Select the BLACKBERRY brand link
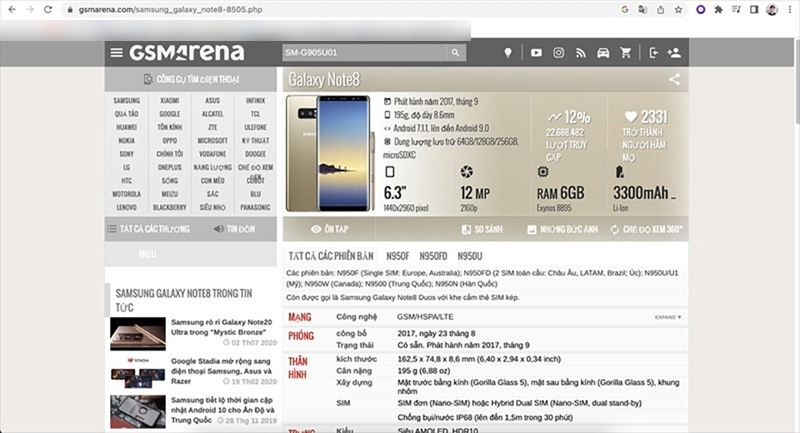 pos(169,207)
